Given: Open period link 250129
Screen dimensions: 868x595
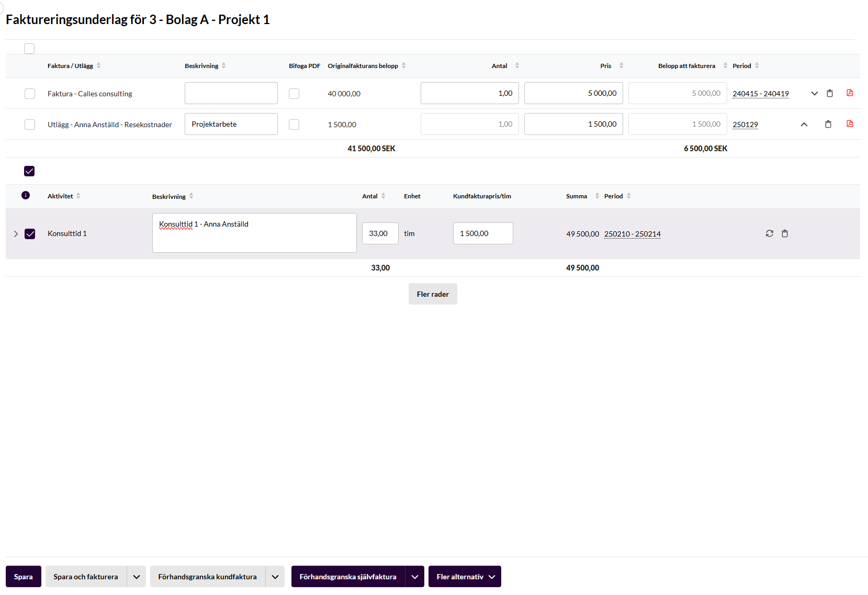Looking at the screenshot, I should (746, 125).
